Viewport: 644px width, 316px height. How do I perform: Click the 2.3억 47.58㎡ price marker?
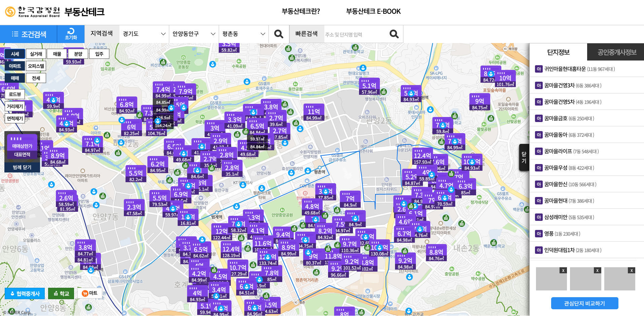134,208
